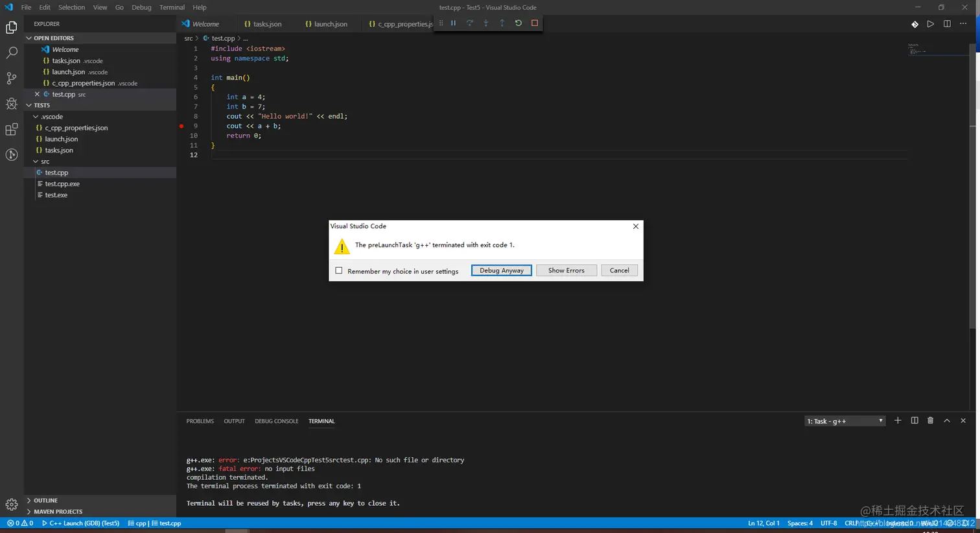The height and width of the screenshot is (533, 980).
Task: Open the Manage gear icon
Action: point(12,504)
